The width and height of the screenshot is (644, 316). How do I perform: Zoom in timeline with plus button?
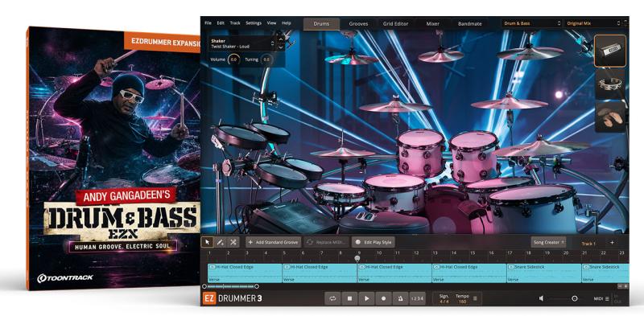click(x=625, y=286)
